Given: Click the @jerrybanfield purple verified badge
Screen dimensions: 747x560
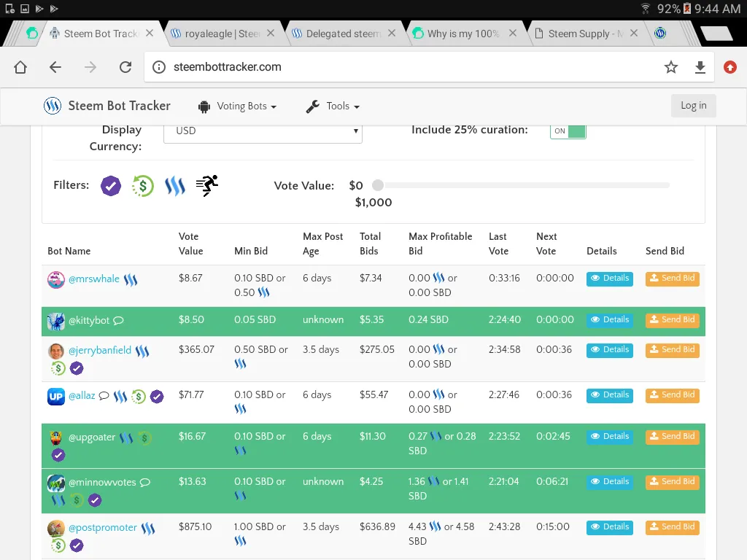Looking at the screenshot, I should click(x=76, y=368).
